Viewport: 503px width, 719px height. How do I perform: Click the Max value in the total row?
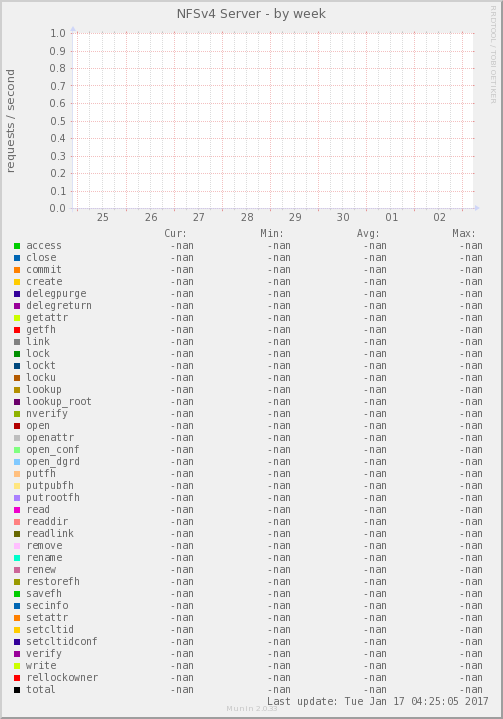tap(471, 690)
